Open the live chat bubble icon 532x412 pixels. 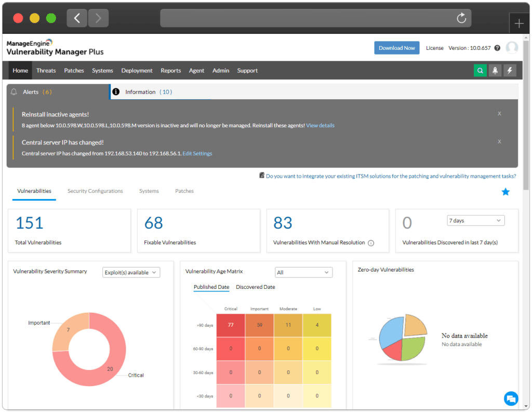pos(511,398)
